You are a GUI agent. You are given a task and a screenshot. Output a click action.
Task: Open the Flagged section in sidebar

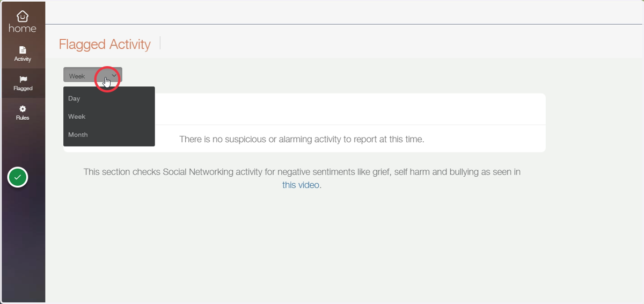[x=23, y=83]
